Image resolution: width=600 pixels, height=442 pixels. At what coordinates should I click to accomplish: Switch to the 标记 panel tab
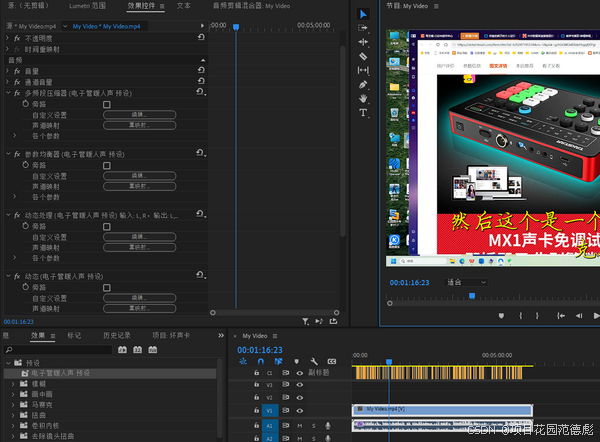click(x=74, y=336)
